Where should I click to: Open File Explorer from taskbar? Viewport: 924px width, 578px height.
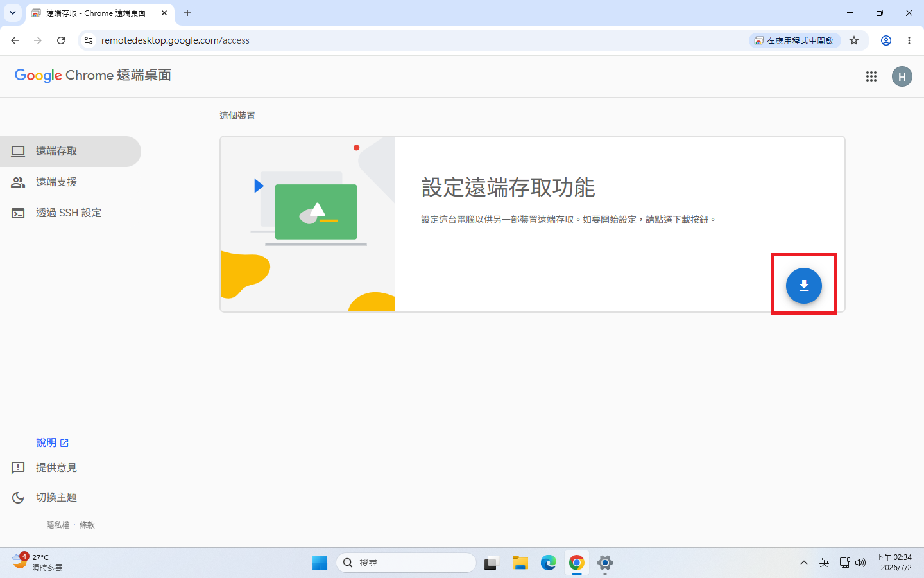pyautogui.click(x=520, y=563)
